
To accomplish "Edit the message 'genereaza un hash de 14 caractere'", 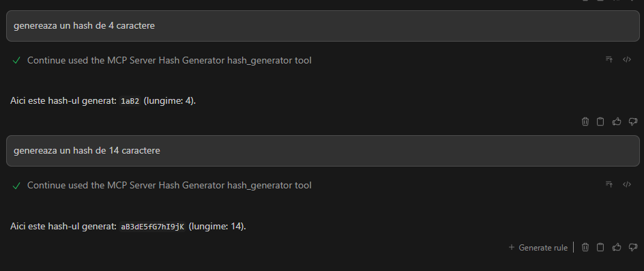I will click(x=323, y=151).
